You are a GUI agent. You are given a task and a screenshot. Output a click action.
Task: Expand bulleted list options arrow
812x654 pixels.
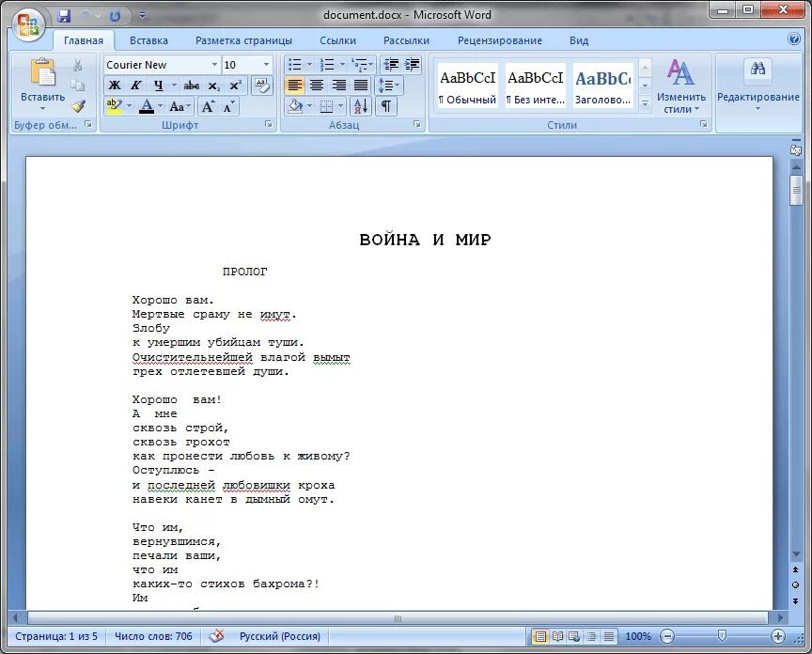[x=310, y=65]
